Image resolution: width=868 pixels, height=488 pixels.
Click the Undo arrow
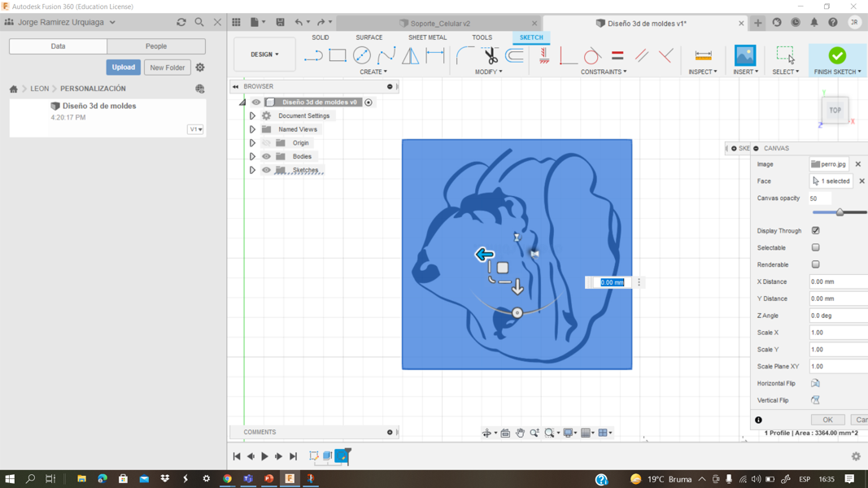(299, 22)
